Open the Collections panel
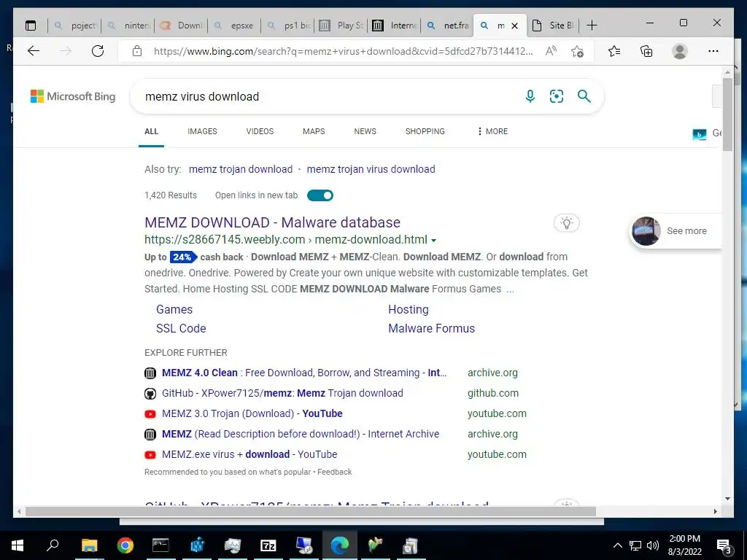 (646, 51)
